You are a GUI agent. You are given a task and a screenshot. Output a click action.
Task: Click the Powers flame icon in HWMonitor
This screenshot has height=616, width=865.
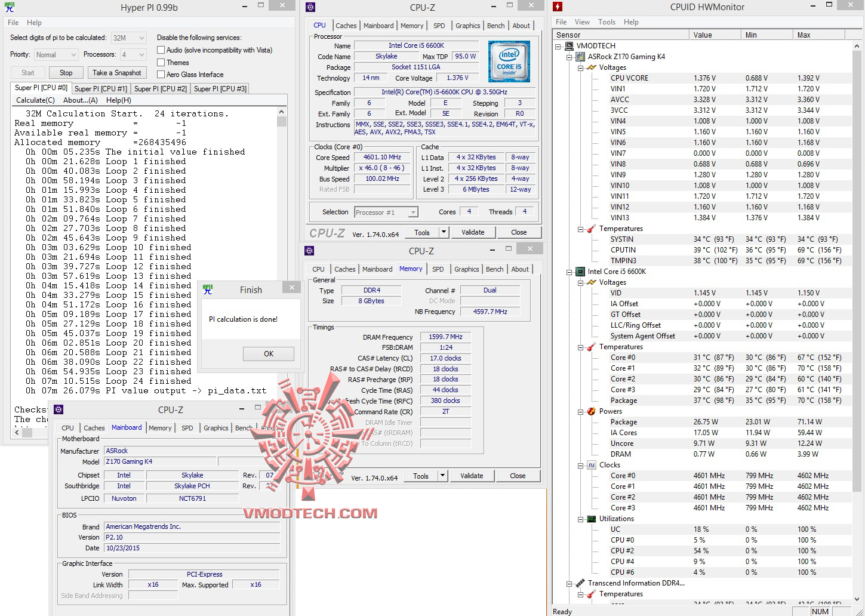point(592,411)
